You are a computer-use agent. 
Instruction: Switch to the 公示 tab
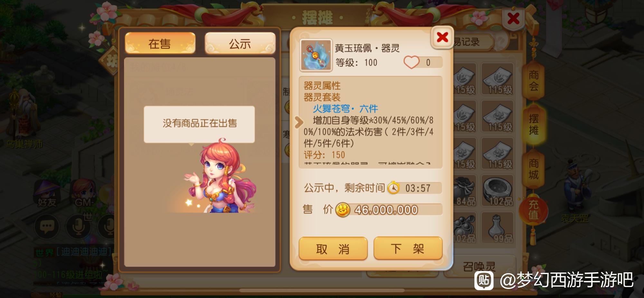click(240, 44)
